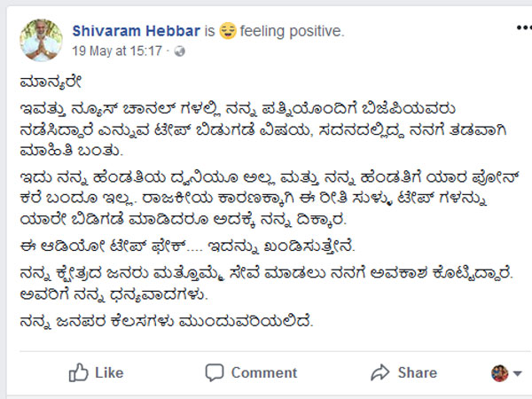Click the Share arrow icon
This screenshot has height=399, width=532.
[x=380, y=372]
